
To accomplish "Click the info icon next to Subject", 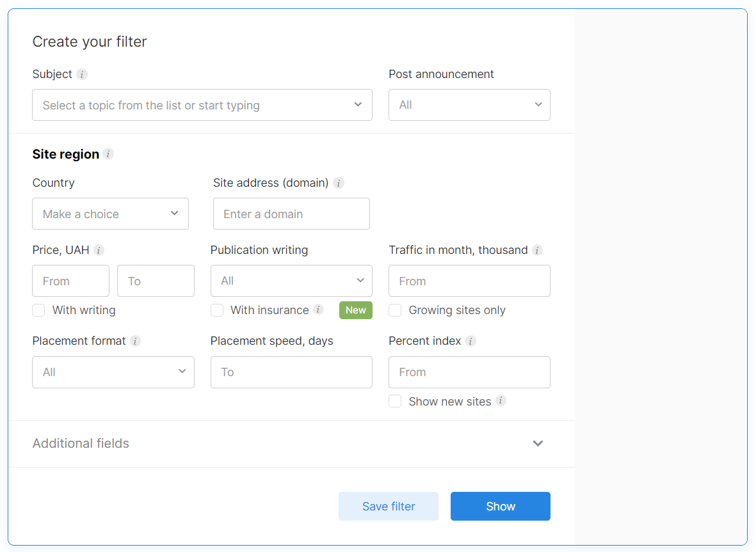I will coord(82,74).
